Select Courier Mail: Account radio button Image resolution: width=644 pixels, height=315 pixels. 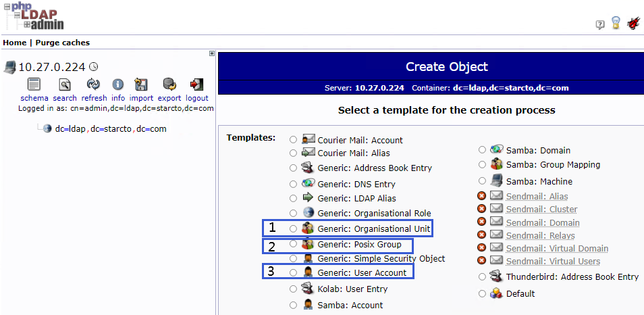[293, 140]
